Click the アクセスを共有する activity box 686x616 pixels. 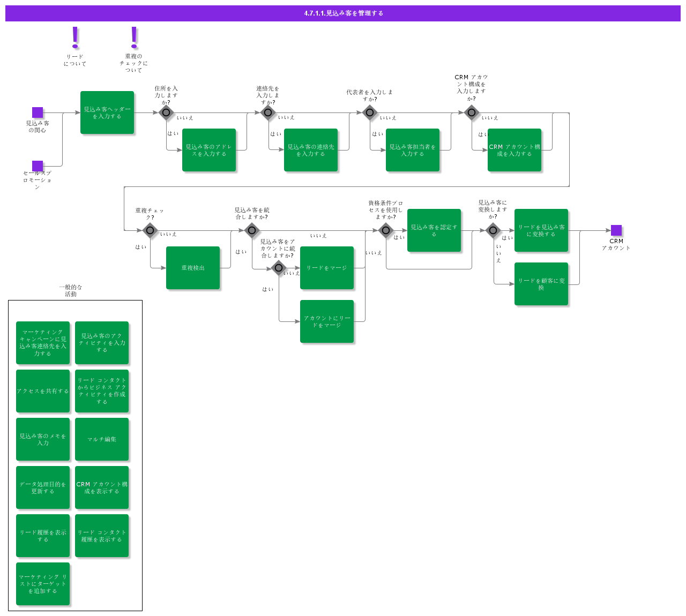click(x=43, y=391)
